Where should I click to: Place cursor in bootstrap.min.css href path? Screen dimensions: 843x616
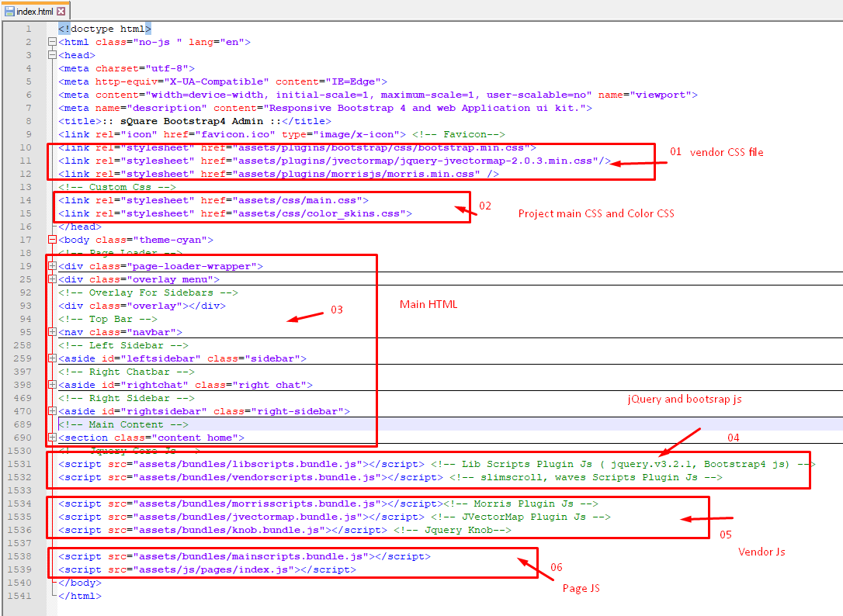click(x=366, y=147)
